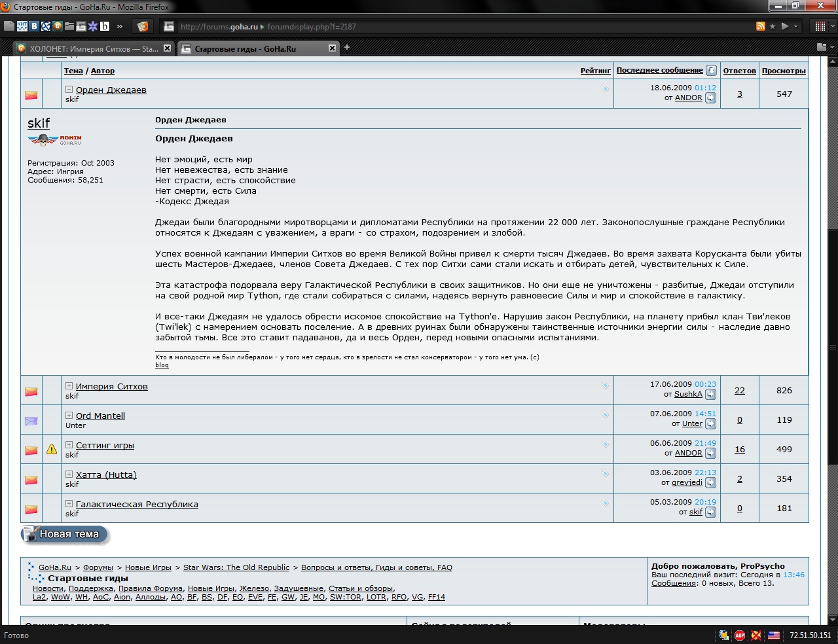Expand the Хатта (Hutta) thread preview
The height and width of the screenshot is (644, 838).
click(x=69, y=474)
